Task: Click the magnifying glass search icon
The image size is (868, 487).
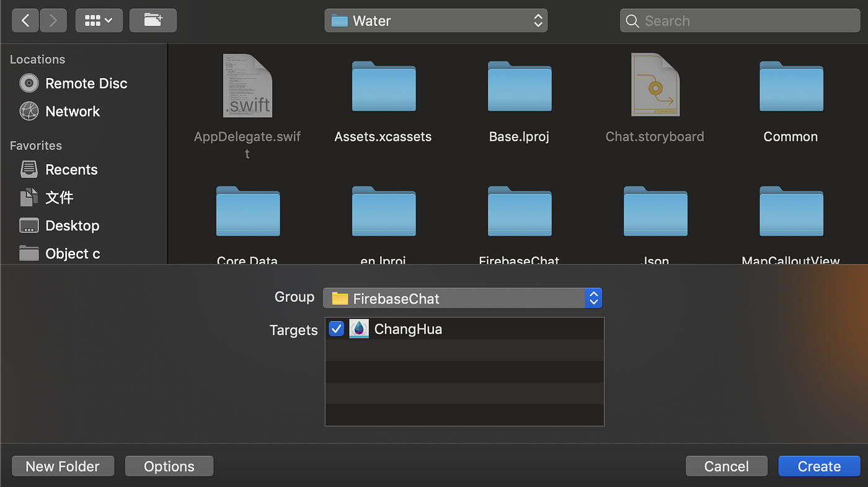Action: pyautogui.click(x=632, y=21)
